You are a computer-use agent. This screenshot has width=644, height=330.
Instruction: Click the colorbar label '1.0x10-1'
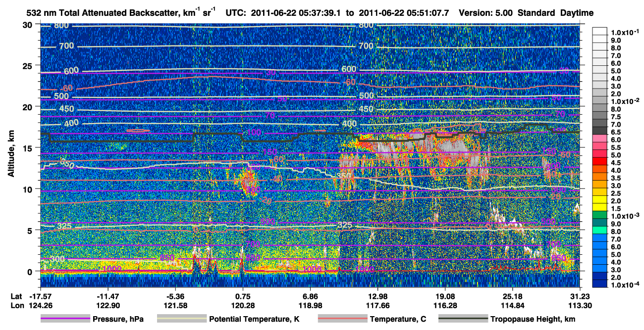(x=624, y=32)
